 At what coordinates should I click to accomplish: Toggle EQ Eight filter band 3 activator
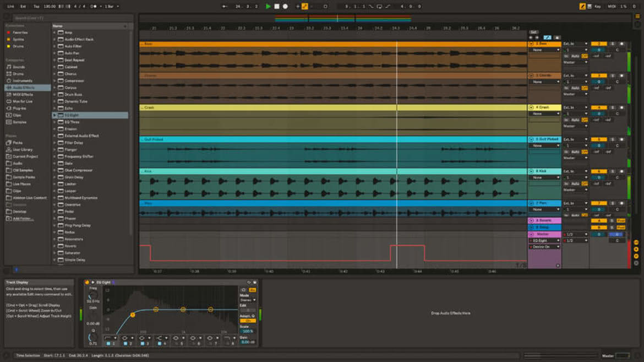pos(143,343)
